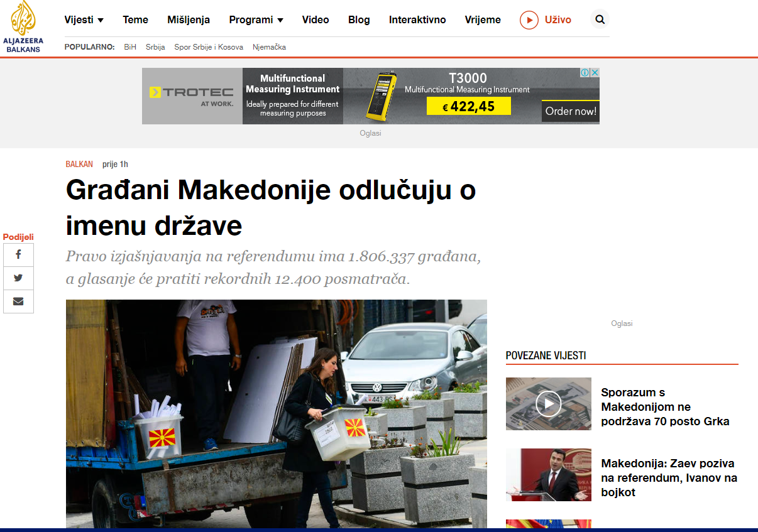This screenshot has width=758, height=532.
Task: Click the Podijeli share label
Action: click(18, 237)
